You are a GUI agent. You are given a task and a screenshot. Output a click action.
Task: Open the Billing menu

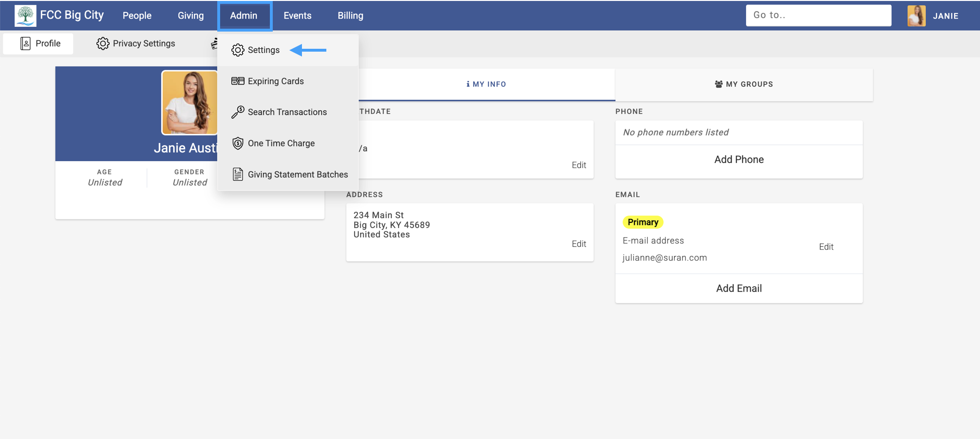[x=350, y=15]
